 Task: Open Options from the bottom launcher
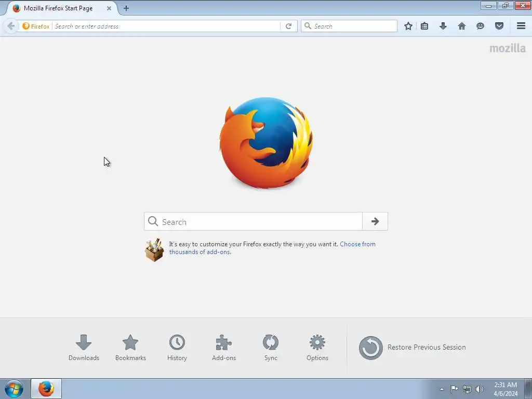pyautogui.click(x=317, y=348)
